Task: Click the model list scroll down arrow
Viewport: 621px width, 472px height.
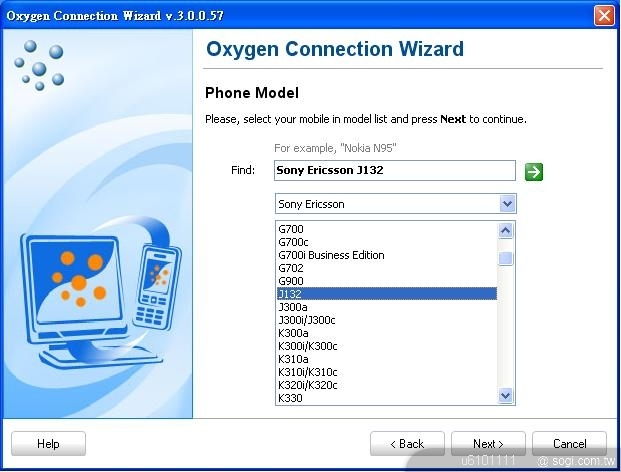Action: pos(505,395)
